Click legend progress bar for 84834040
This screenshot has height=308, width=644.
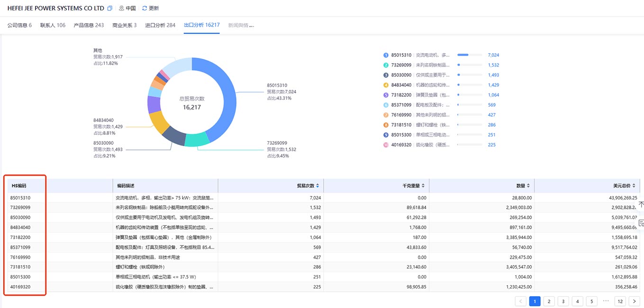470,85
